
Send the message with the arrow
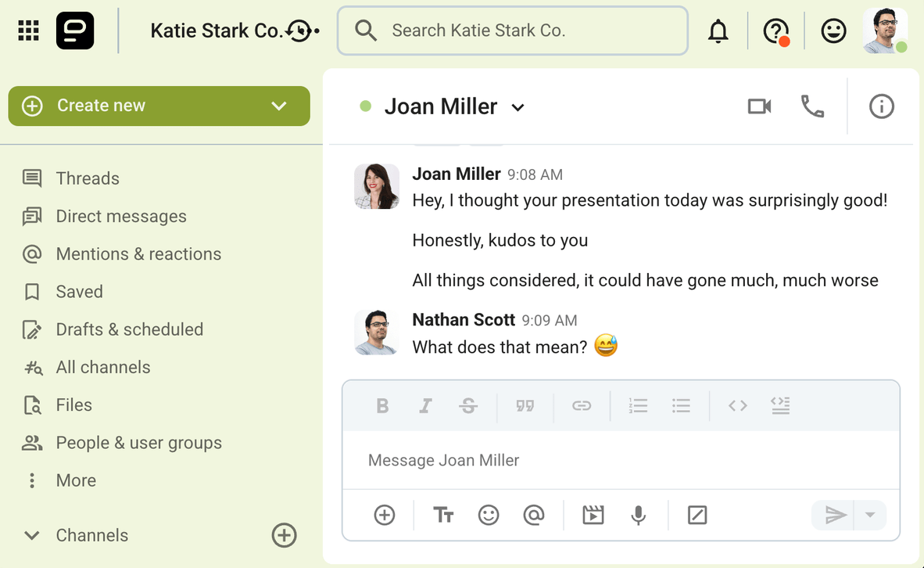834,515
